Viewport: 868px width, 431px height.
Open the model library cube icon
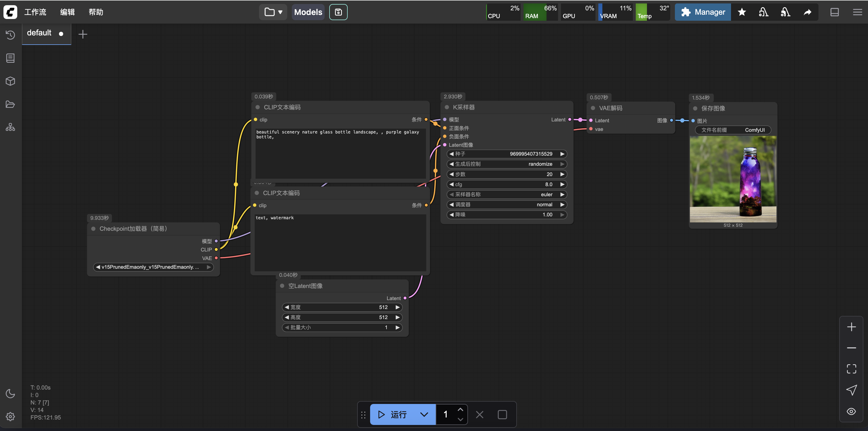click(x=10, y=81)
